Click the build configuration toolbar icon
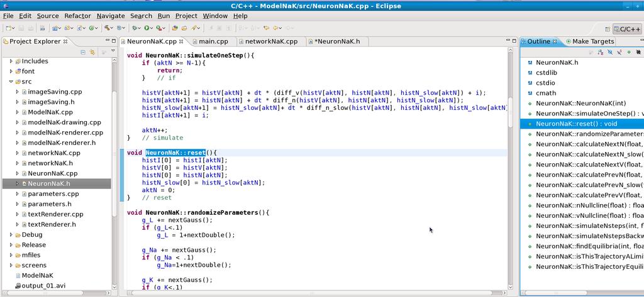644x297 pixels. pyautogui.click(x=119, y=28)
